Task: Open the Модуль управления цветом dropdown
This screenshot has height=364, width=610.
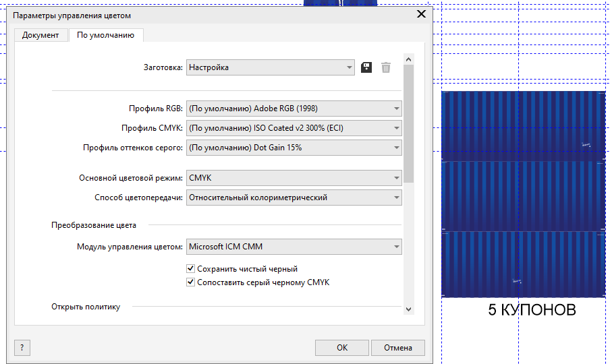Action: coord(294,247)
